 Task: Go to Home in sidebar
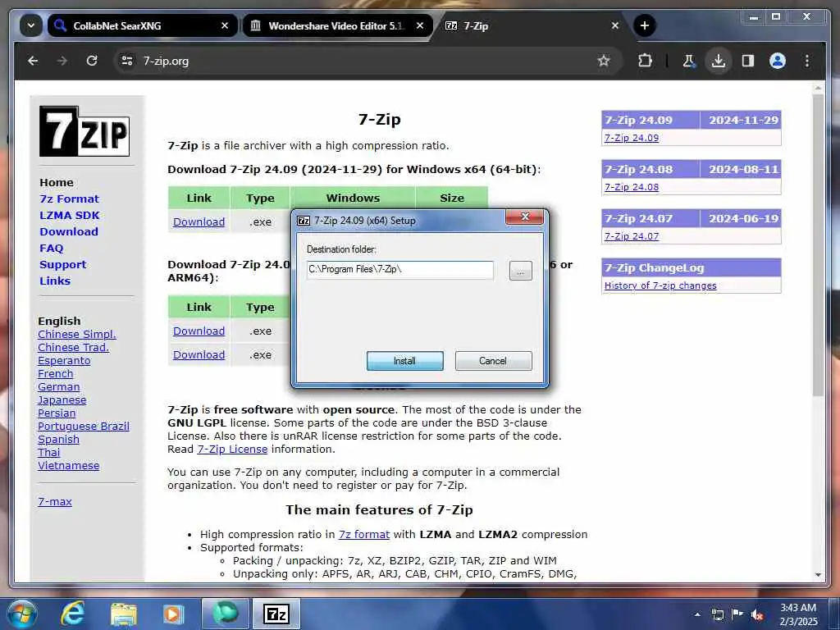coord(57,183)
